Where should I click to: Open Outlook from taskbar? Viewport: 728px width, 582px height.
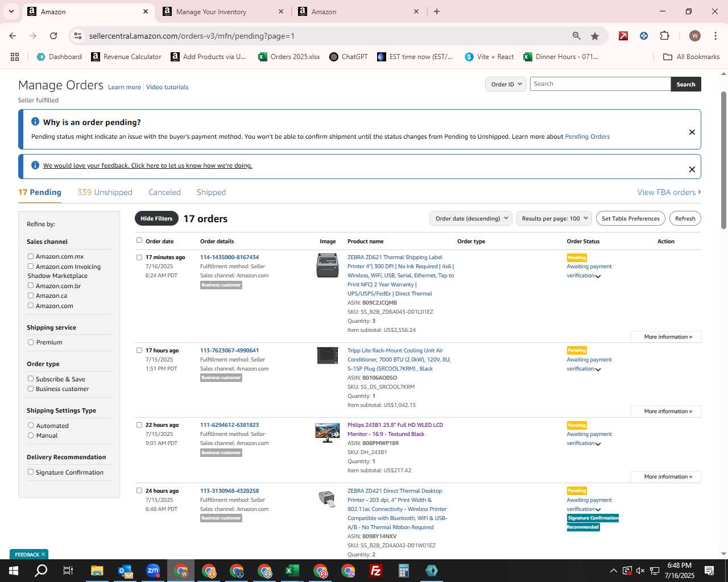click(125, 571)
